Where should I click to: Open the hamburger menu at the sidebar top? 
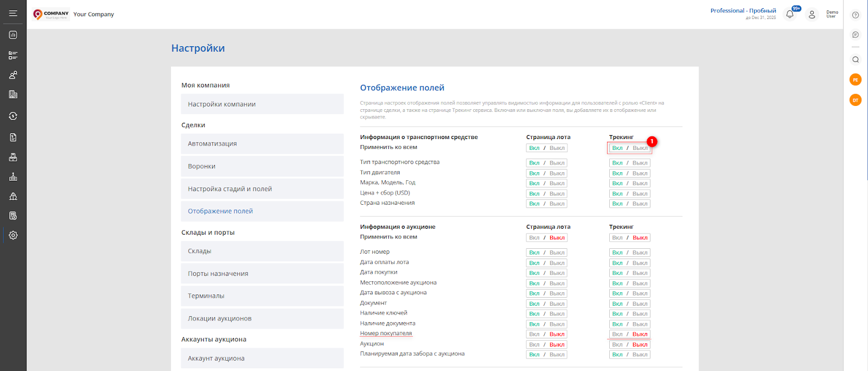(x=13, y=14)
